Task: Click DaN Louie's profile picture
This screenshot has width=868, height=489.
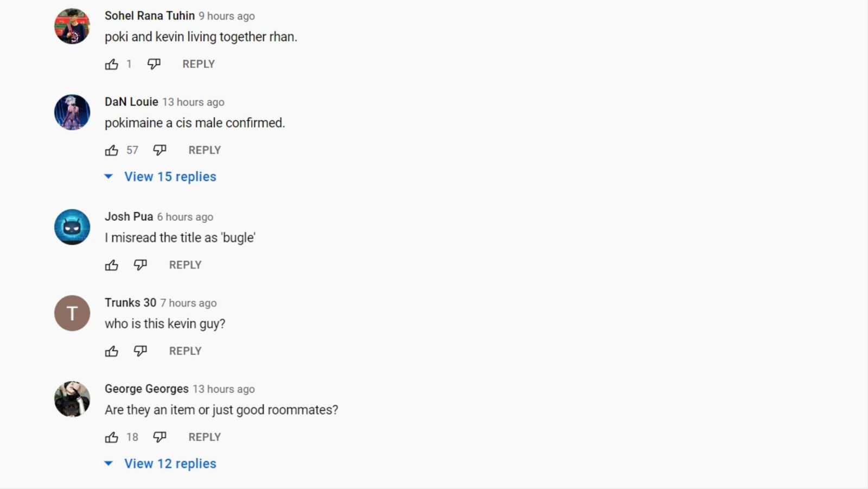Action: 72,112
